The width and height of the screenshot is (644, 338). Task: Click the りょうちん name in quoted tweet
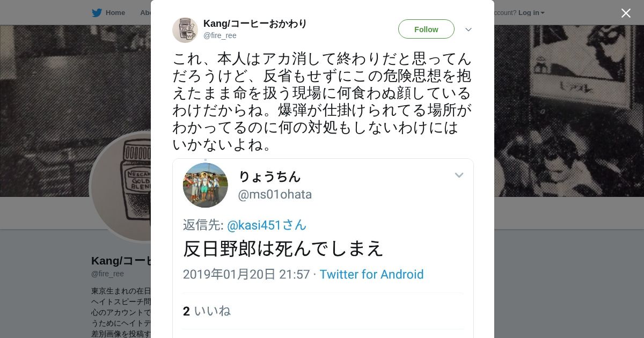tap(269, 176)
